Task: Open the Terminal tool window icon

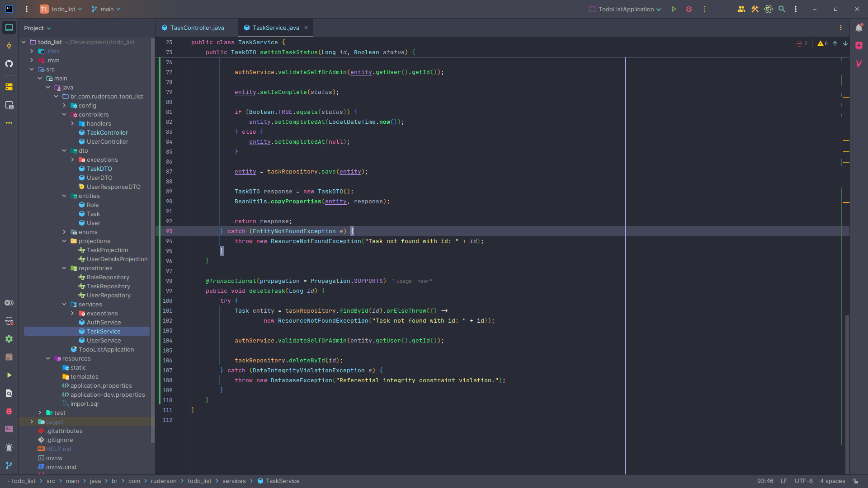Action: point(9,429)
